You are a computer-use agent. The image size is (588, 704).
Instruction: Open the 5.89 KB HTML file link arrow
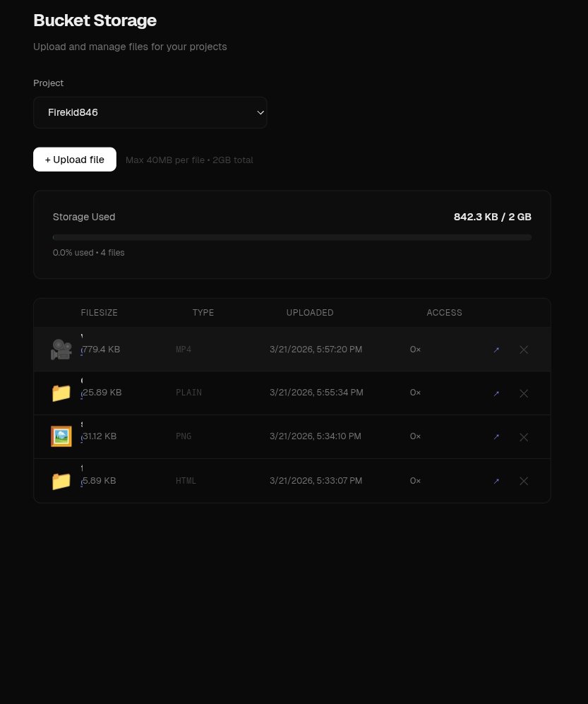(496, 481)
